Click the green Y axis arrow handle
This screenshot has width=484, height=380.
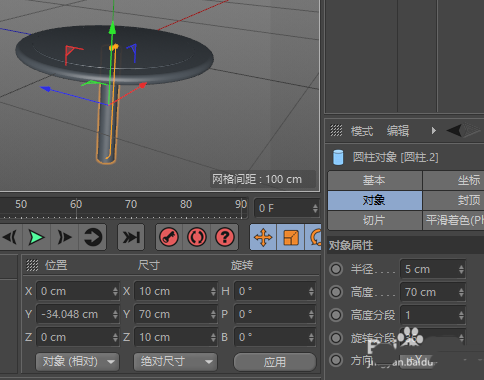click(x=112, y=28)
